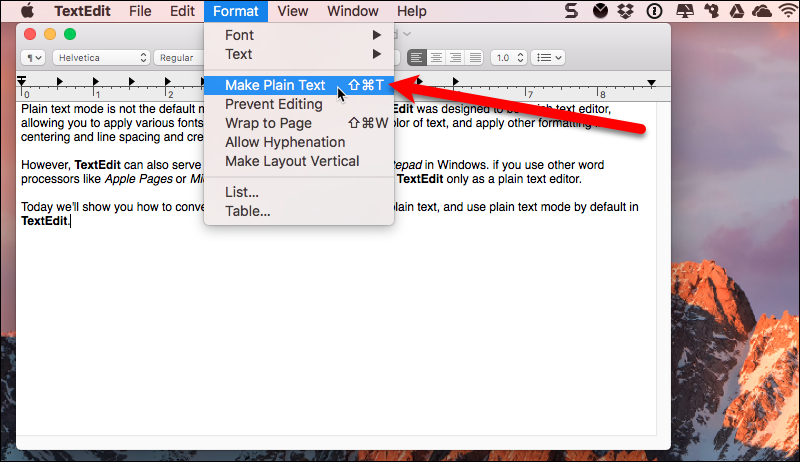Image resolution: width=800 pixels, height=462 pixels.
Task: Open the Google Drive status icon
Action: [735, 12]
